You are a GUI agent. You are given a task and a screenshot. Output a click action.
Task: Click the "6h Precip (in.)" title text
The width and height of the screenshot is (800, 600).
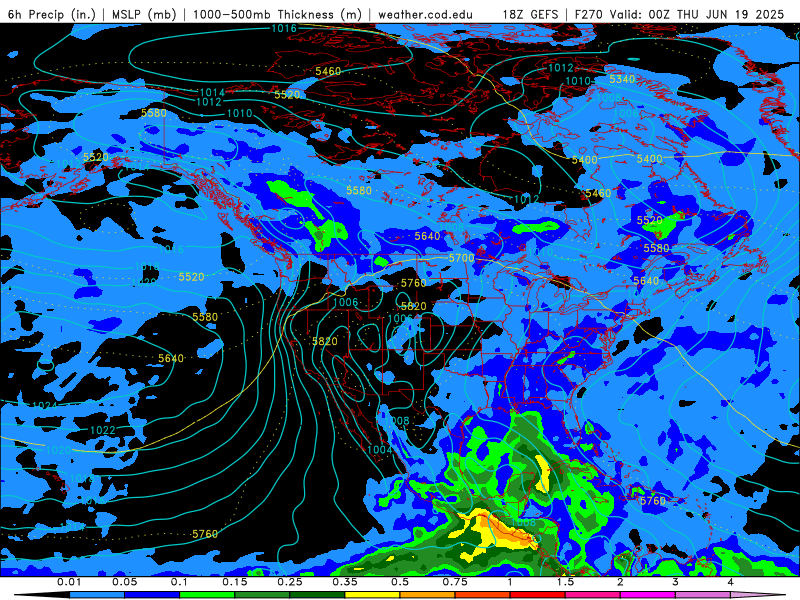(52, 14)
